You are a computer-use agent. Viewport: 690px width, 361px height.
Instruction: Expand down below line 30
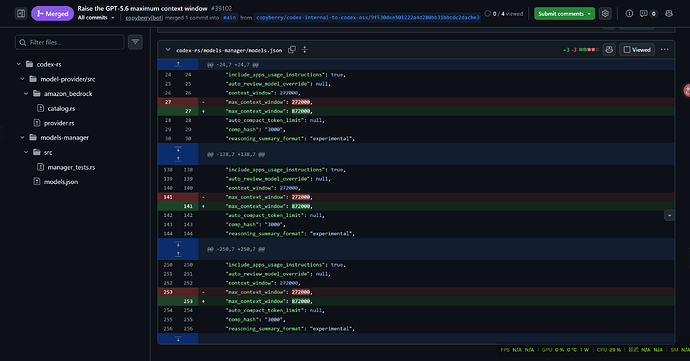(178, 149)
